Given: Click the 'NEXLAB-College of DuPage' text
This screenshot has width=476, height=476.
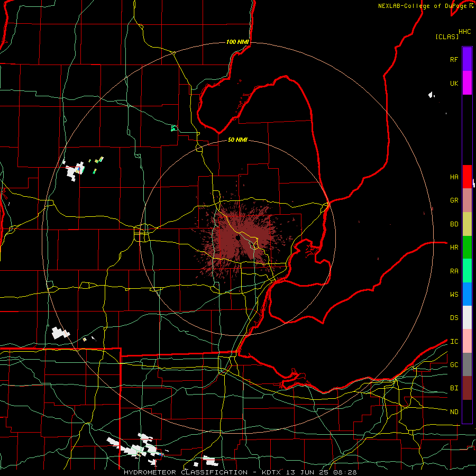Looking at the screenshot, I should (423, 6).
